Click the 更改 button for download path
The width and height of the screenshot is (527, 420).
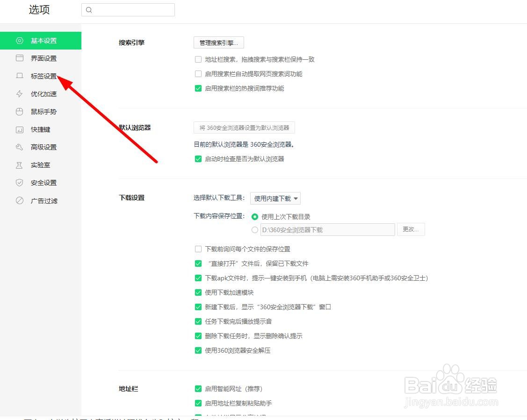[411, 229]
